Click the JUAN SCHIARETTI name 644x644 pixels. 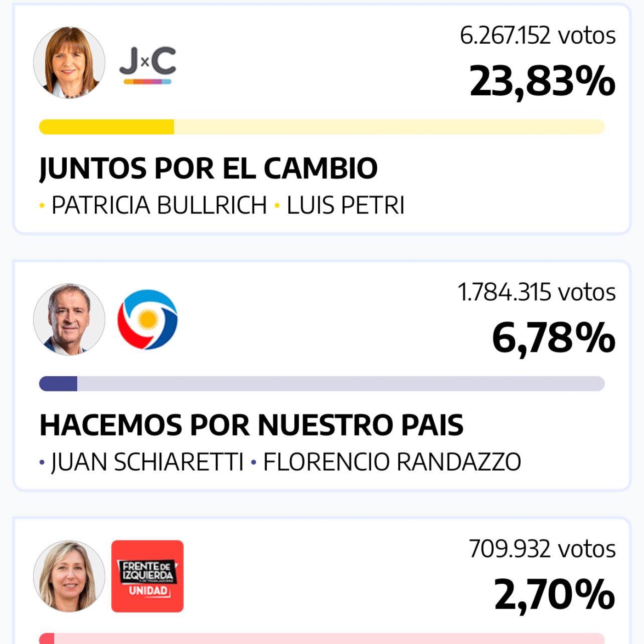coord(147,462)
